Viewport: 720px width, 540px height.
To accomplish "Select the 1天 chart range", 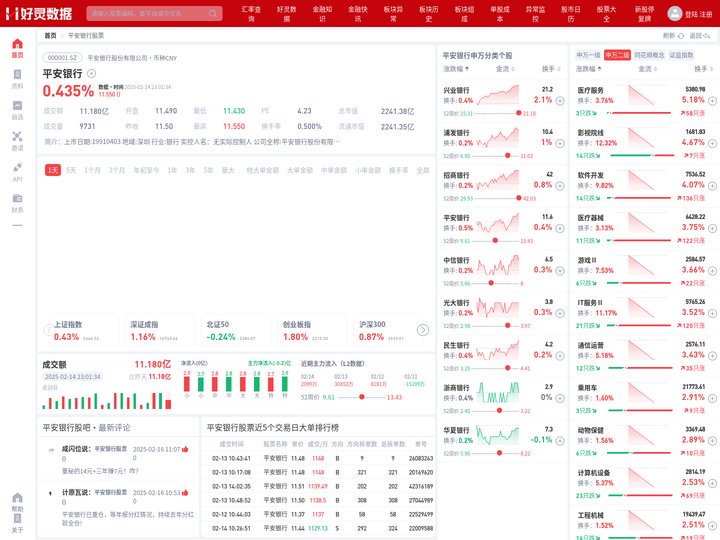I will coord(53,170).
